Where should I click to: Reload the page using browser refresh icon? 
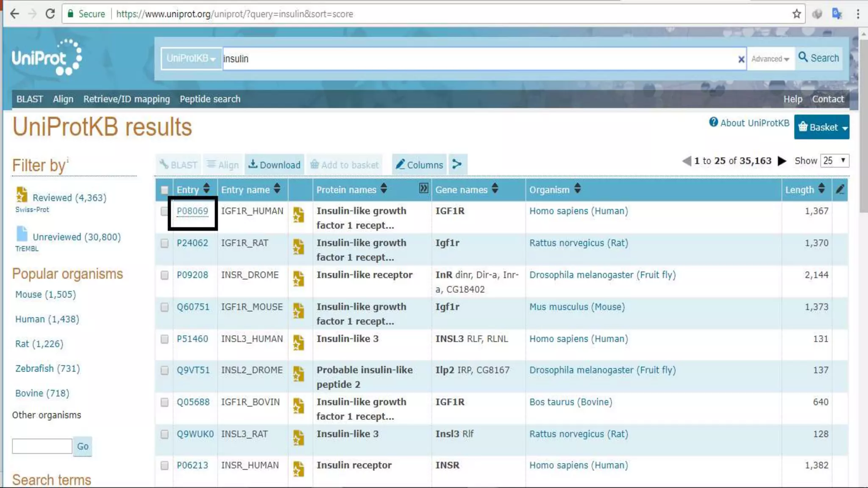(x=50, y=14)
